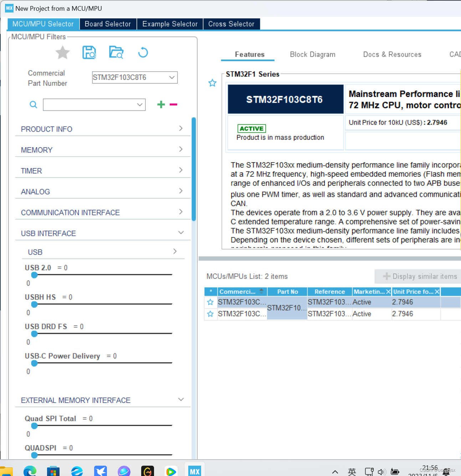Switch to the Board Selector tab
The height and width of the screenshot is (476, 461).
(x=108, y=24)
